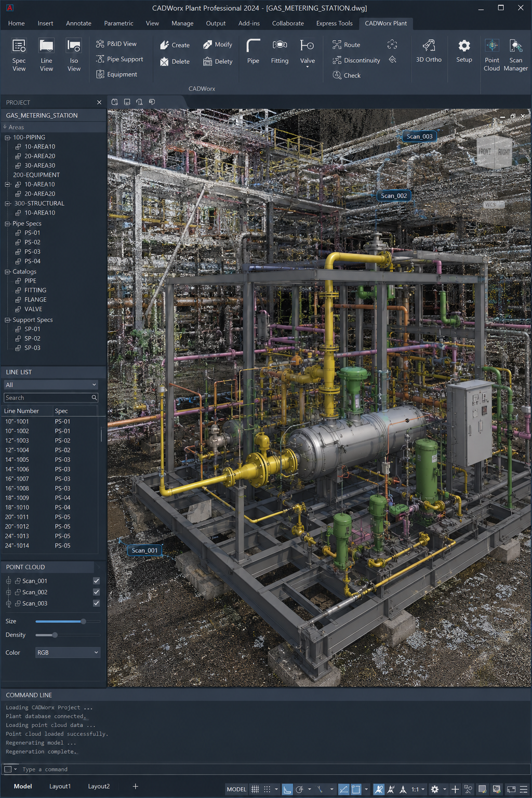Select the Pipe routing tool

253,52
